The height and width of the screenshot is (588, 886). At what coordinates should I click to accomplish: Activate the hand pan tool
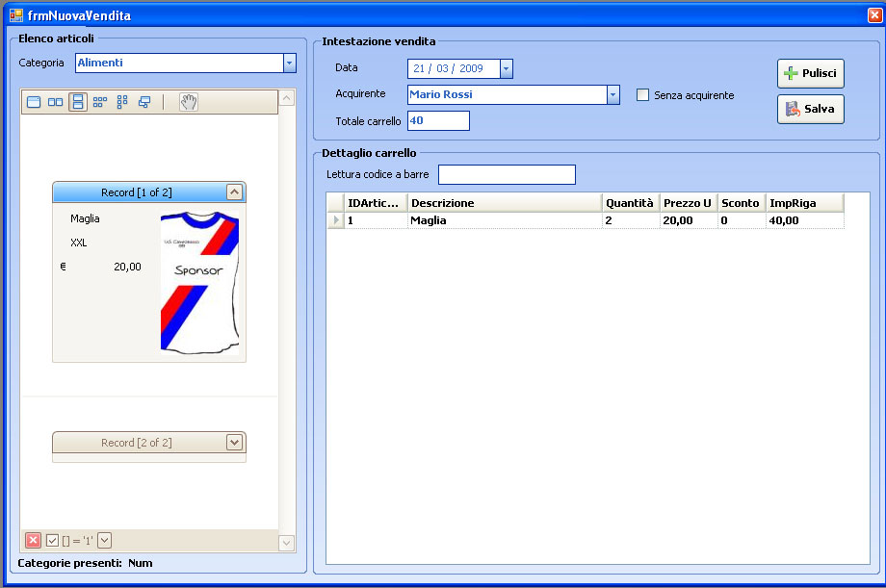[x=188, y=102]
